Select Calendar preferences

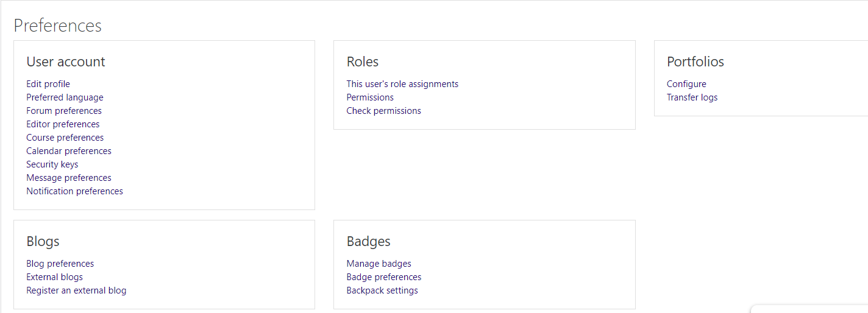coord(69,151)
